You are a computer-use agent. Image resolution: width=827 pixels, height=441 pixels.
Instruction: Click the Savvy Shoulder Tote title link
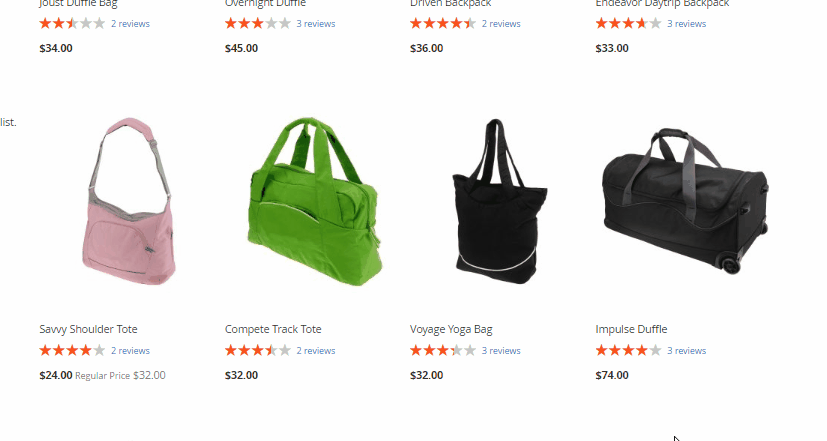[x=88, y=329]
